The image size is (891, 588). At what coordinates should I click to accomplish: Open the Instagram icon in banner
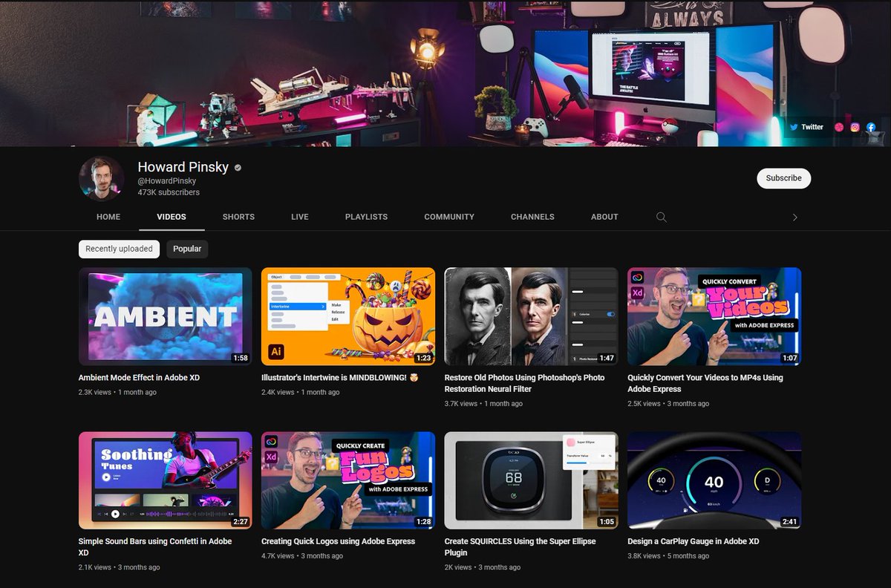(855, 127)
